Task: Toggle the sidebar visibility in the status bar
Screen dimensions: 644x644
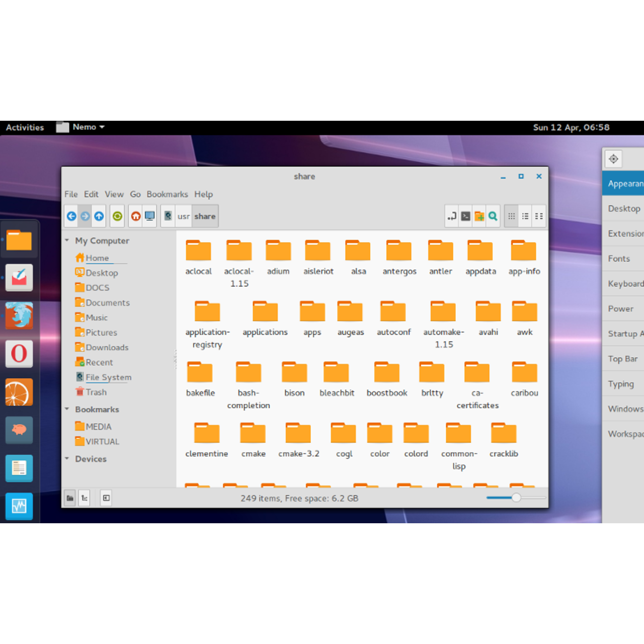Action: coord(106,498)
